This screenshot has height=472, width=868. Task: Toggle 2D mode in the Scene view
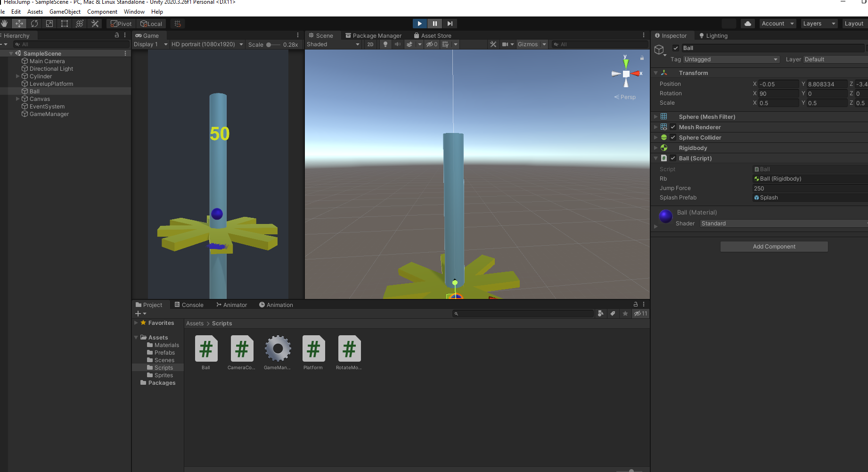click(x=370, y=44)
